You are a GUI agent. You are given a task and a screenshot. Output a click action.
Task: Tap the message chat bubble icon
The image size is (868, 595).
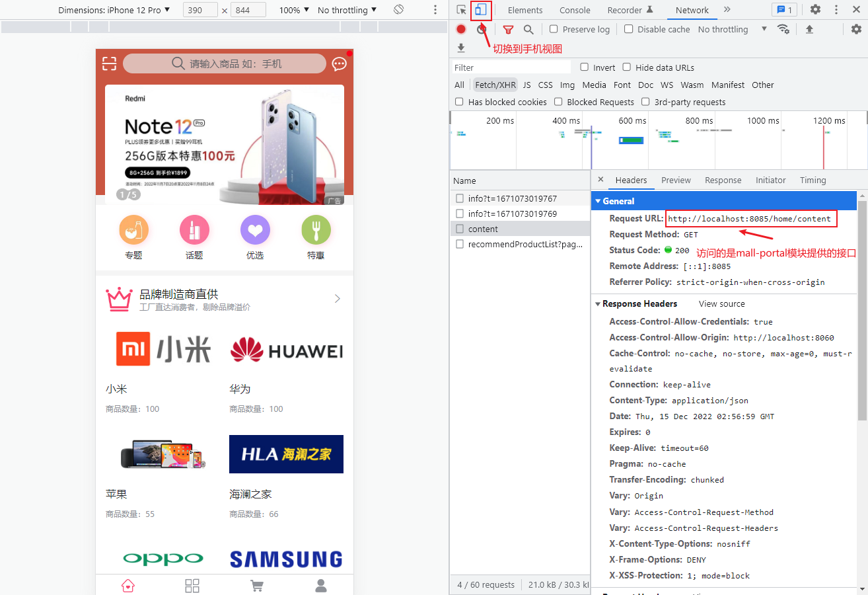[339, 63]
